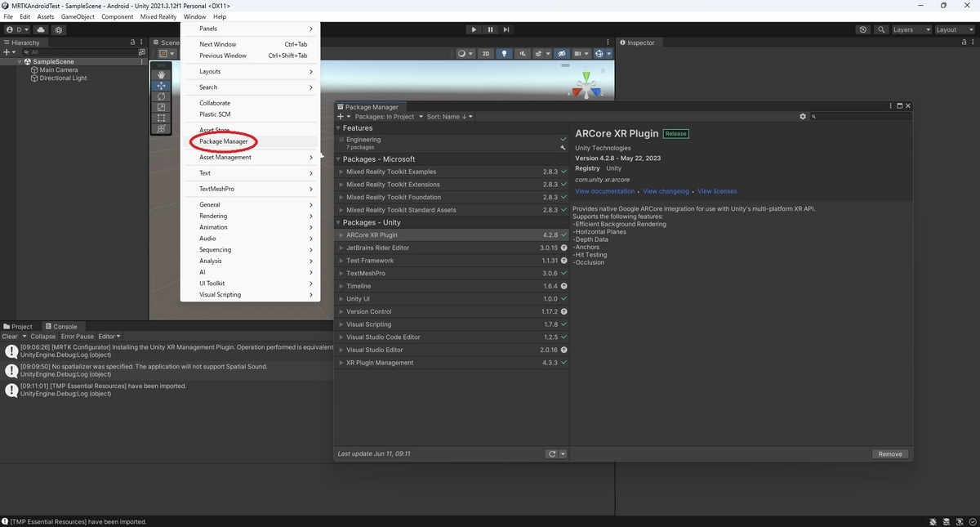
Task: Open Undo History icon
Action: pyautogui.click(x=863, y=29)
